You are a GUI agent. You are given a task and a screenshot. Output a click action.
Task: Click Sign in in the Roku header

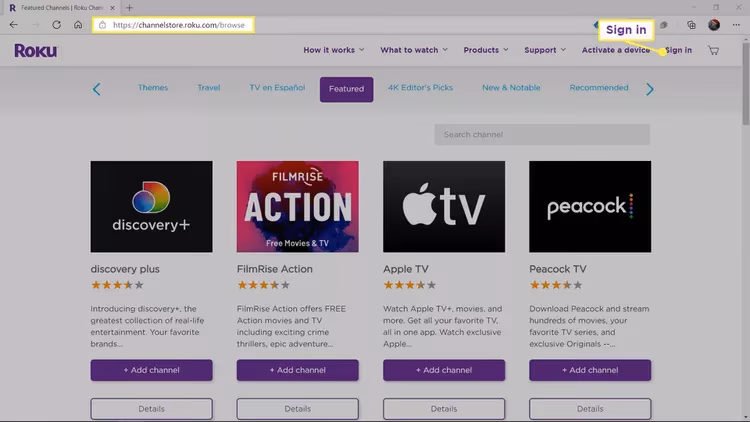tap(678, 50)
